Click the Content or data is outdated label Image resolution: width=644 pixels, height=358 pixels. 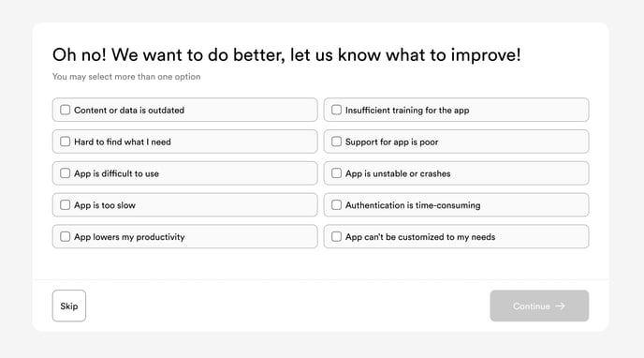pos(129,111)
